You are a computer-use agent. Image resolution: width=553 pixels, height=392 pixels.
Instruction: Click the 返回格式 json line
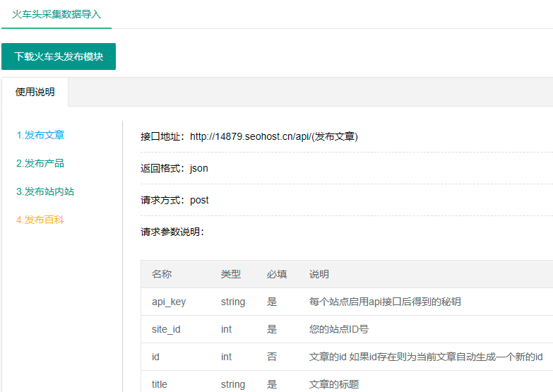(174, 168)
